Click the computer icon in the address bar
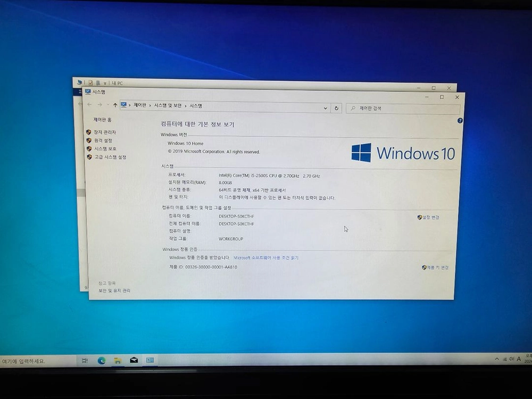This screenshot has width=532, height=399. coord(123,105)
